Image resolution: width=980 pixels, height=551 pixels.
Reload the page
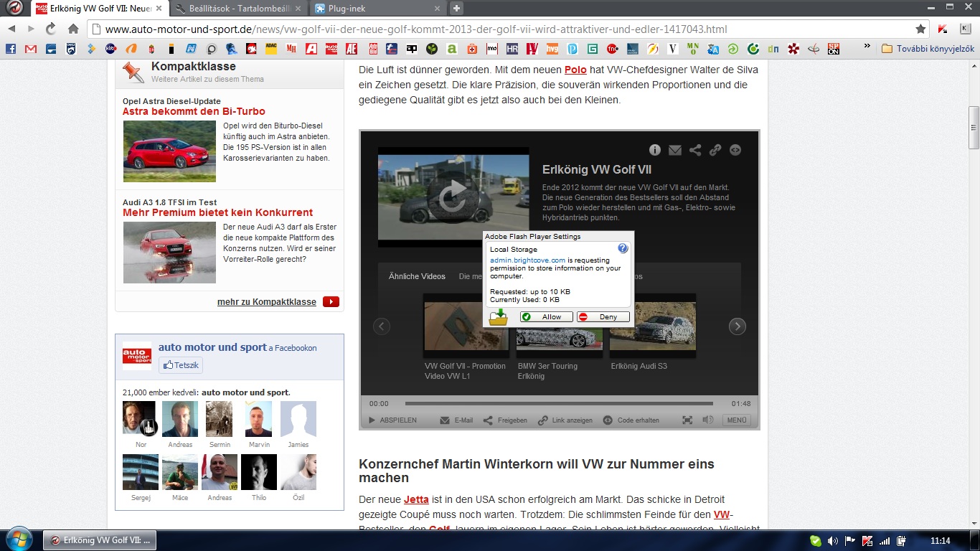click(51, 29)
